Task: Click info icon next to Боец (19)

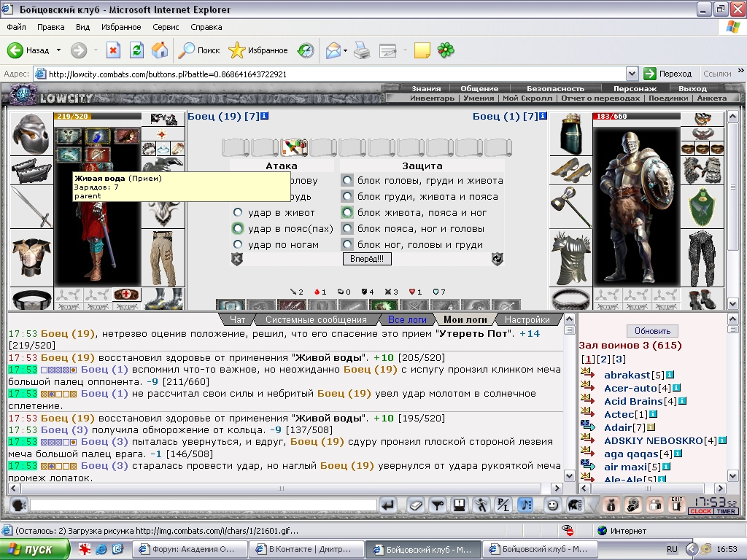Action: (x=265, y=116)
